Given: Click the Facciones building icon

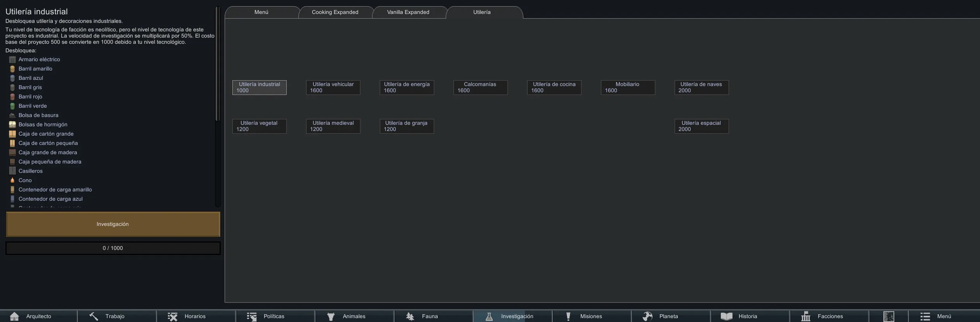Looking at the screenshot, I should (x=806, y=316).
